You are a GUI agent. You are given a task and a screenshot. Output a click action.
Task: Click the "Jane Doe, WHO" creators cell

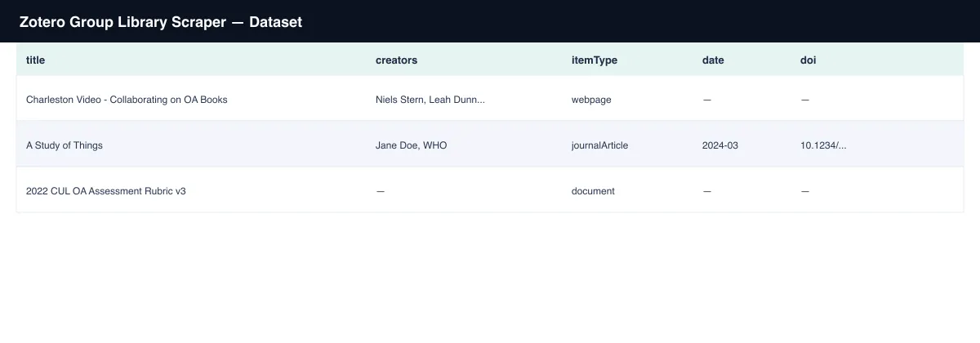412,145
